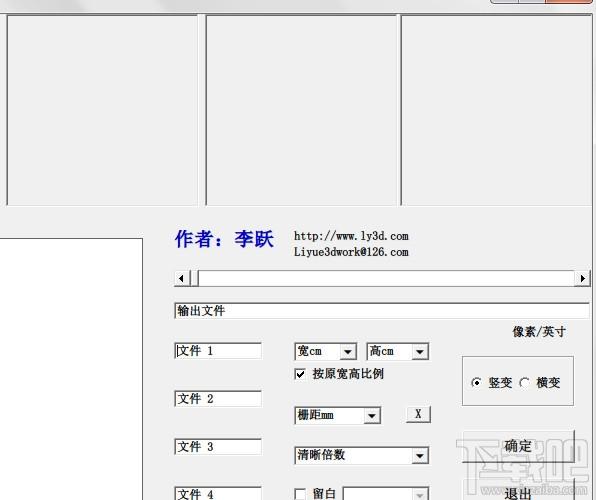Click the Liyue3dwork@126.com email text
The image size is (596, 500).
point(351,252)
